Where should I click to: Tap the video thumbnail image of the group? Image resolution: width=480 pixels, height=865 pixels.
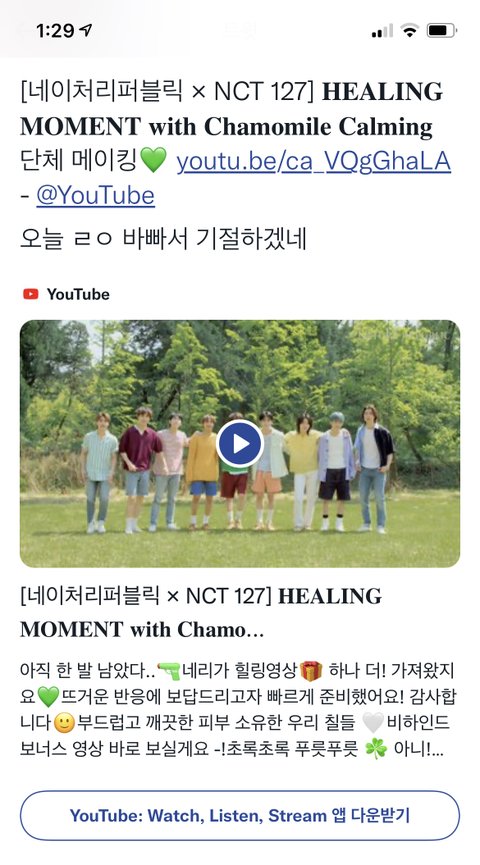tap(239, 444)
